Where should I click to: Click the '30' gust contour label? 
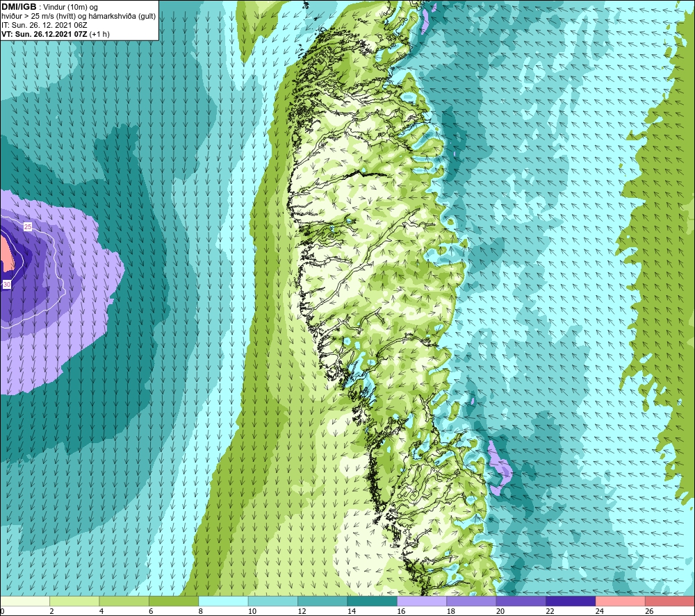point(7,284)
